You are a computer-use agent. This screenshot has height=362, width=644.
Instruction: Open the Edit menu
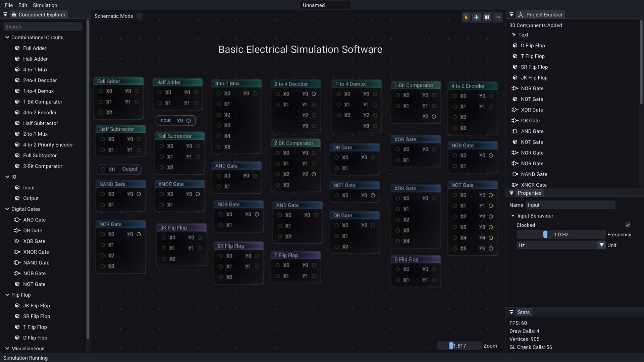tap(23, 5)
